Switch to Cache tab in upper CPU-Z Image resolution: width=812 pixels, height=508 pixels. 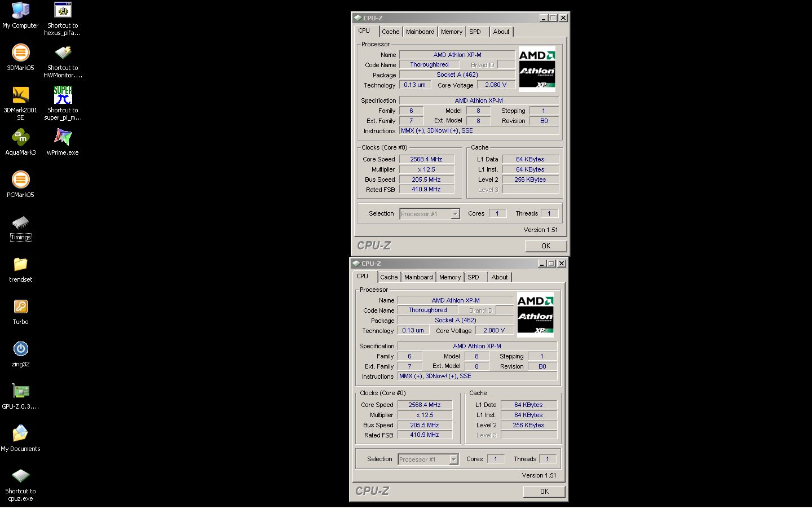(x=390, y=32)
